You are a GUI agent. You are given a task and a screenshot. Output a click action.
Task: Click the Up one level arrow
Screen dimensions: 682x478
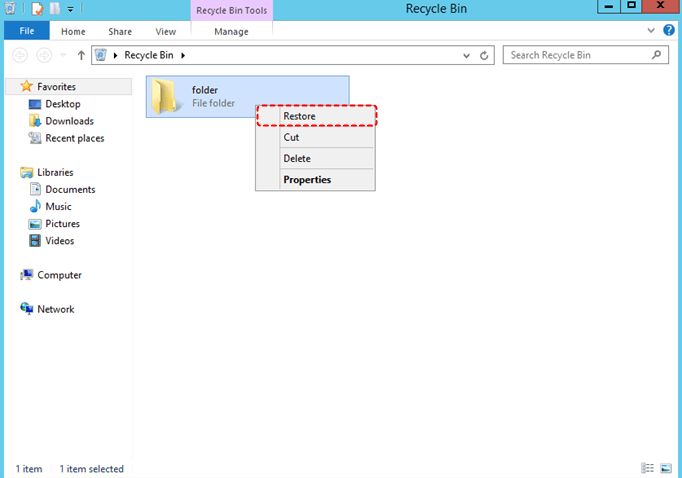pos(81,55)
